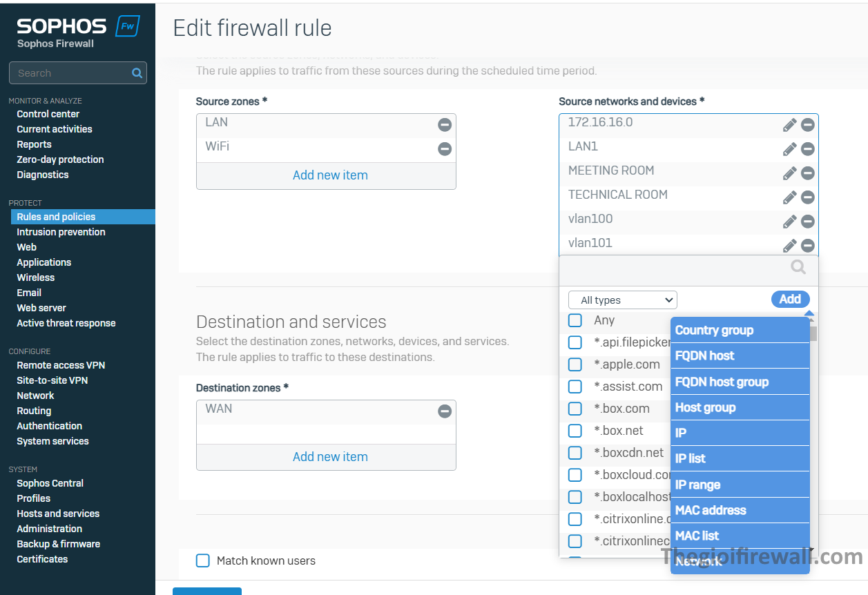This screenshot has height=595, width=868.
Task: Click the sidebar search magnifier icon
Action: pos(137,72)
